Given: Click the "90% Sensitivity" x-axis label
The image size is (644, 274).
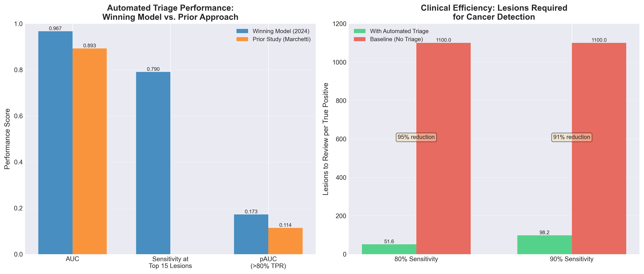Looking at the screenshot, I should click(572, 259).
